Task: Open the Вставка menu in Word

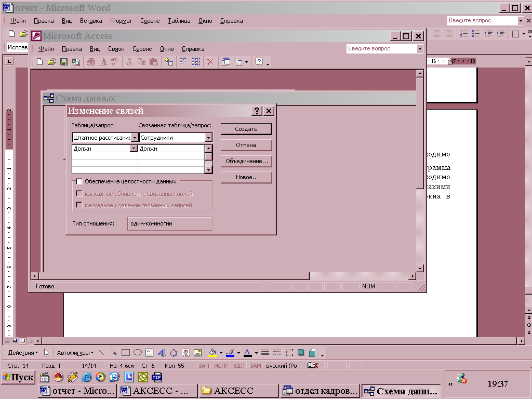Action: [91, 21]
